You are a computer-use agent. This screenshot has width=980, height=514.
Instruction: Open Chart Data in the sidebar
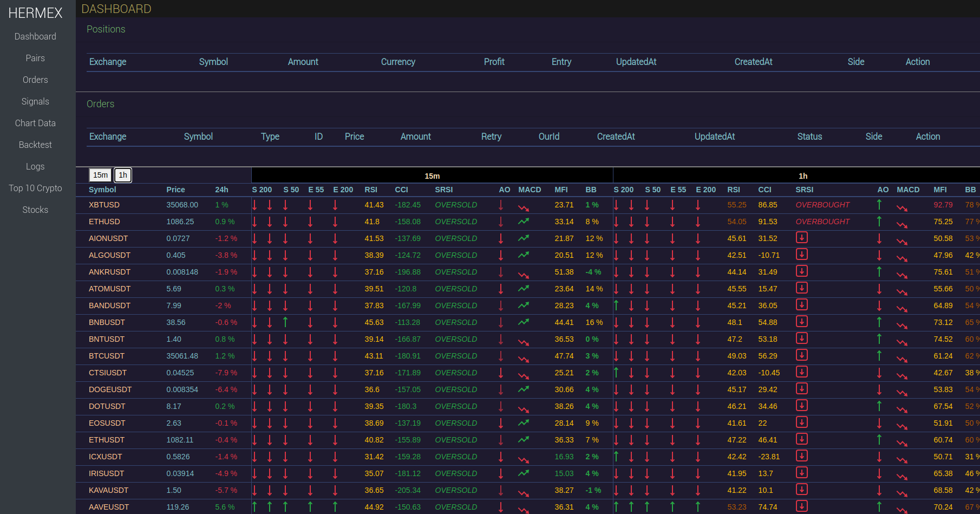coord(35,123)
